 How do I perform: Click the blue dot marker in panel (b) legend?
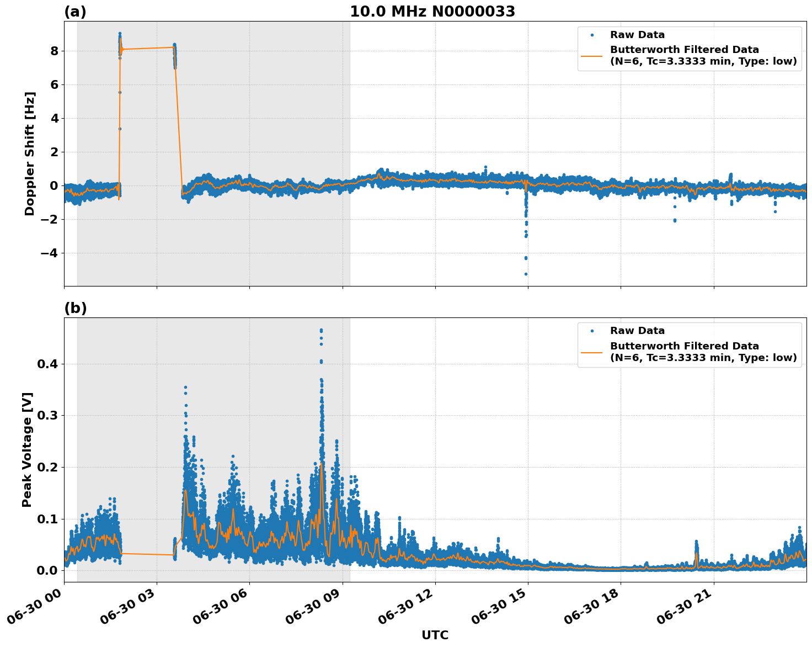click(592, 330)
